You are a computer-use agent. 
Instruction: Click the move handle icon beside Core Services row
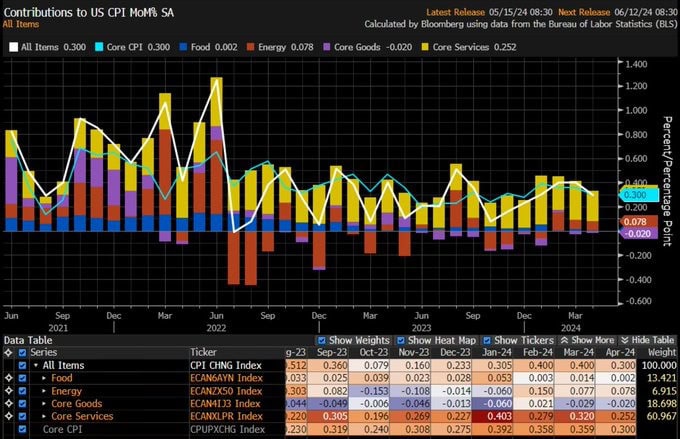coord(7,415)
